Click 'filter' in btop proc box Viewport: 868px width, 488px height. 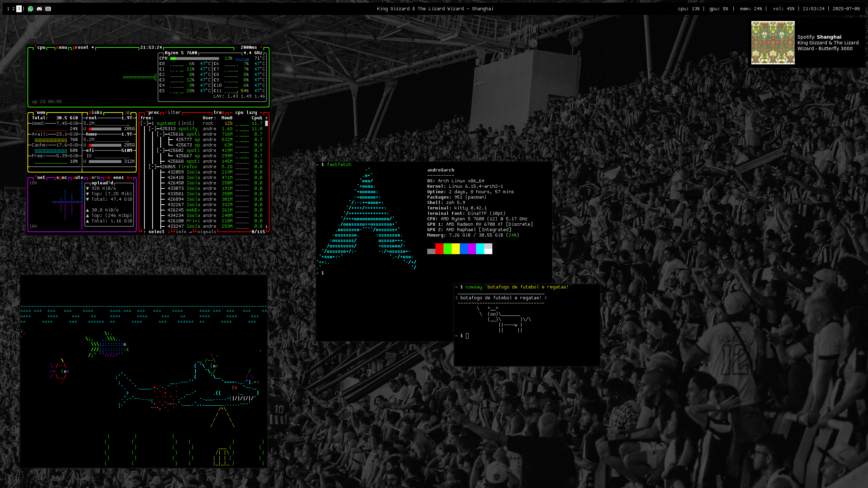[173, 113]
